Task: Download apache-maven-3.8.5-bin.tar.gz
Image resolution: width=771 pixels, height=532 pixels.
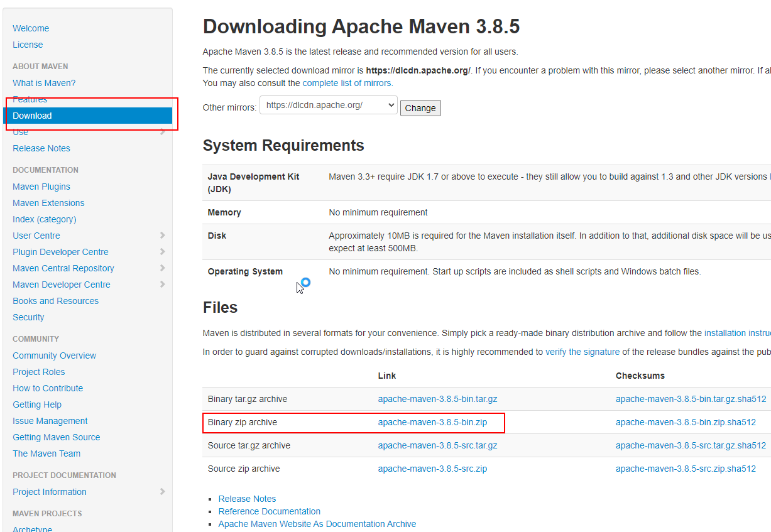Action: [437, 399]
